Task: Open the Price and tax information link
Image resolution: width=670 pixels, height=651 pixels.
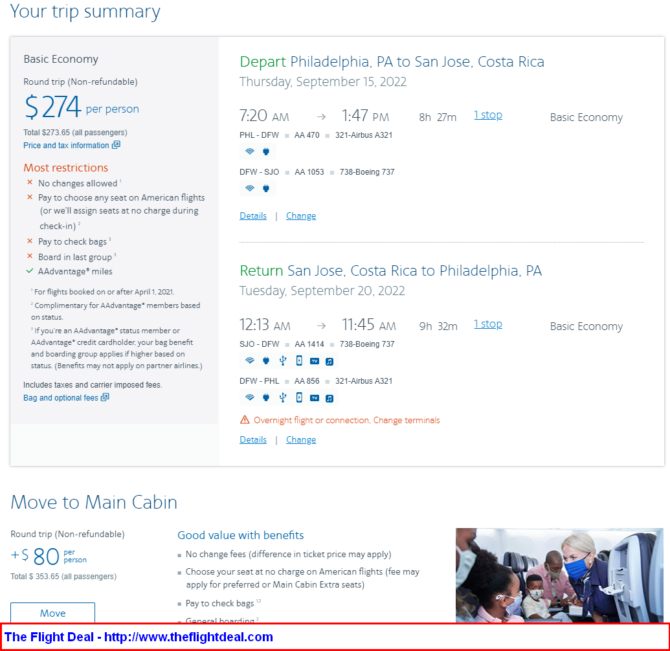Action: coord(66,145)
